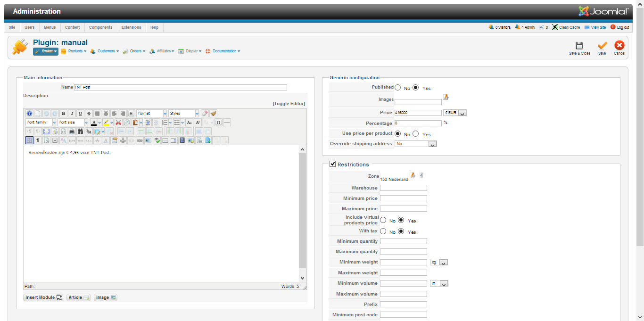The width and height of the screenshot is (644, 321).
Task: Open the Override shipping address dropdown
Action: coord(416,144)
